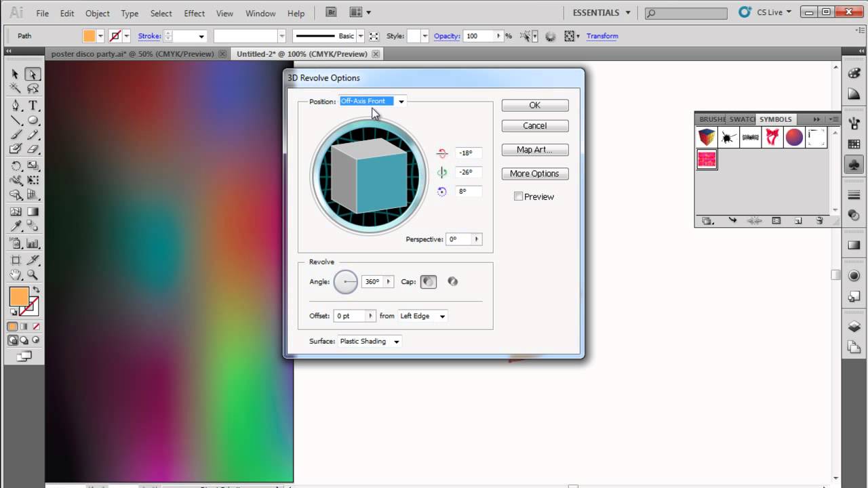Open the Effect menu
868x488 pixels.
click(x=194, y=14)
